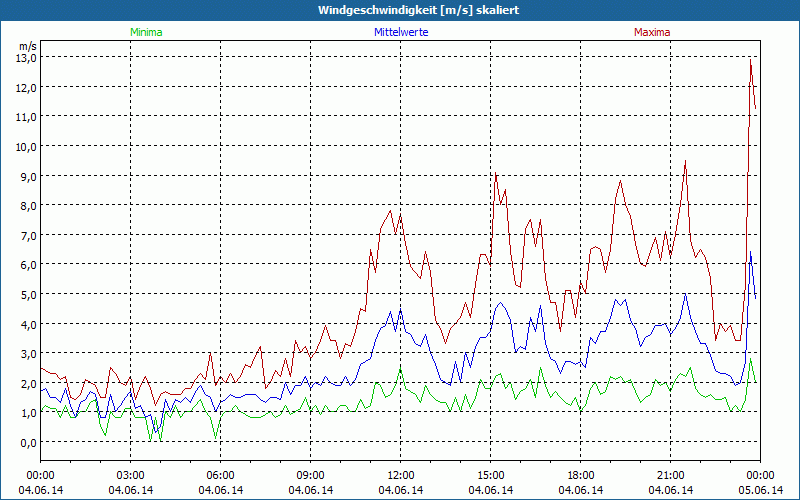The image size is (800, 500).
Task: Click the 03:00 time axis label
Action: click(131, 475)
